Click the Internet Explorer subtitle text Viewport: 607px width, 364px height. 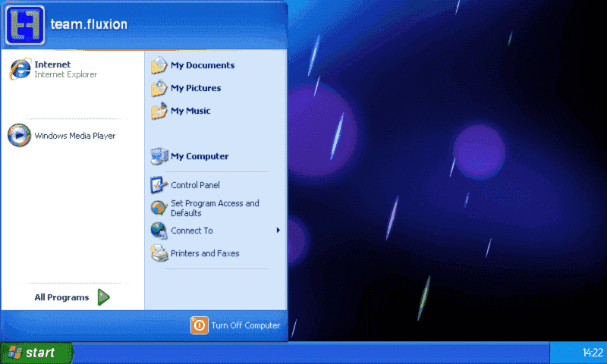[66, 74]
